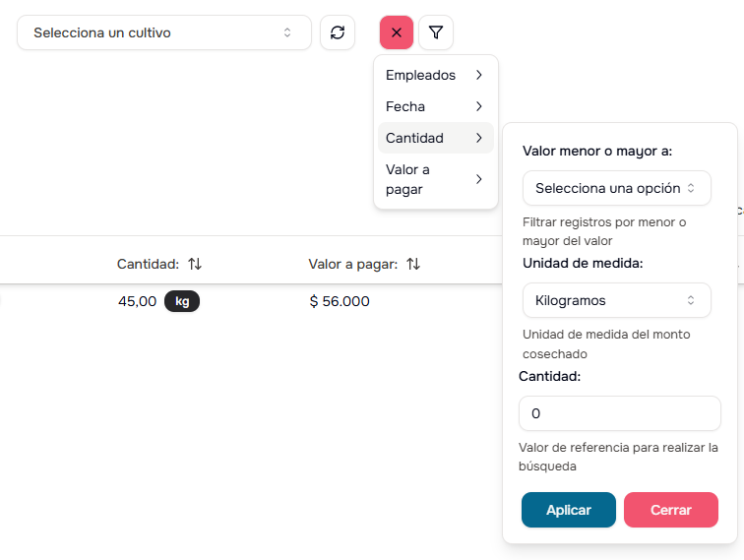Choose the Empleados filter menu entry
Viewport: 744px width, 560px height.
point(421,75)
